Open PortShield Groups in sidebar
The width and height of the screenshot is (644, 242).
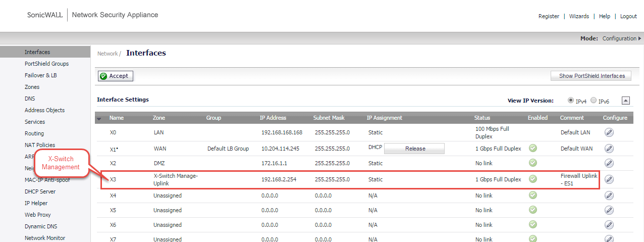click(x=46, y=64)
